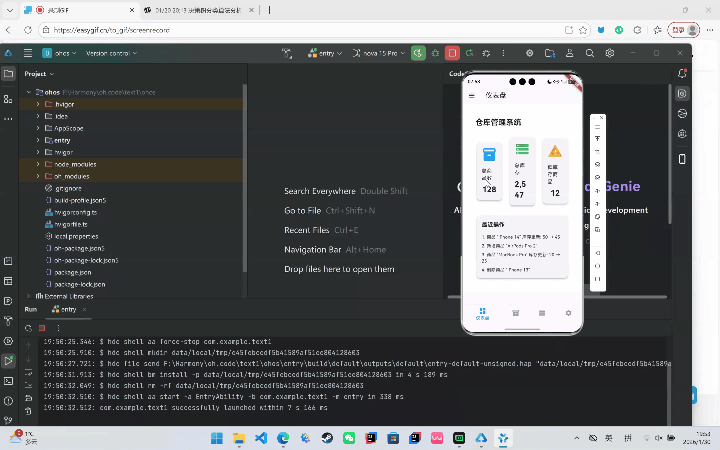
Task: Toggle CodeGenie panel icon in right sidebar
Action: pos(682,93)
